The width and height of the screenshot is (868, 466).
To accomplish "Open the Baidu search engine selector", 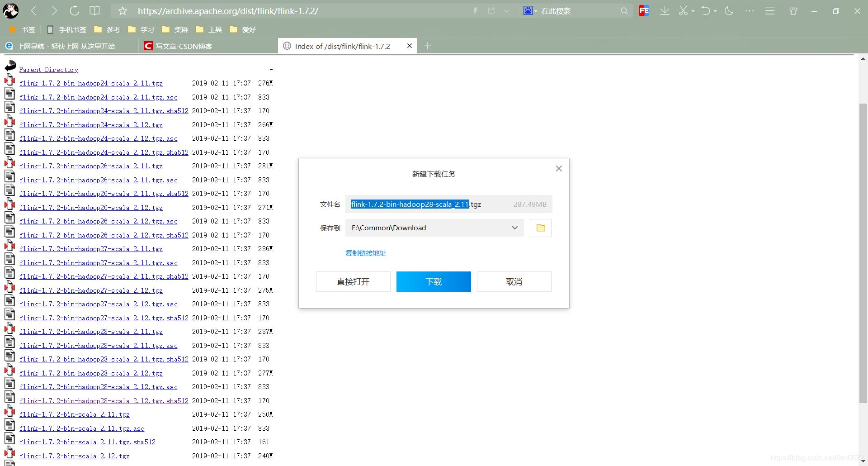I will 530,11.
